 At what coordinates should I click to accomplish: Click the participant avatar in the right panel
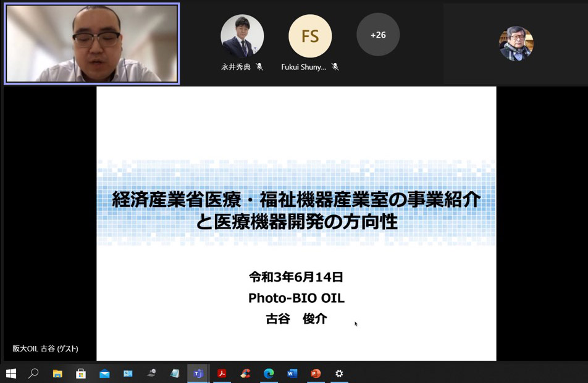click(516, 43)
